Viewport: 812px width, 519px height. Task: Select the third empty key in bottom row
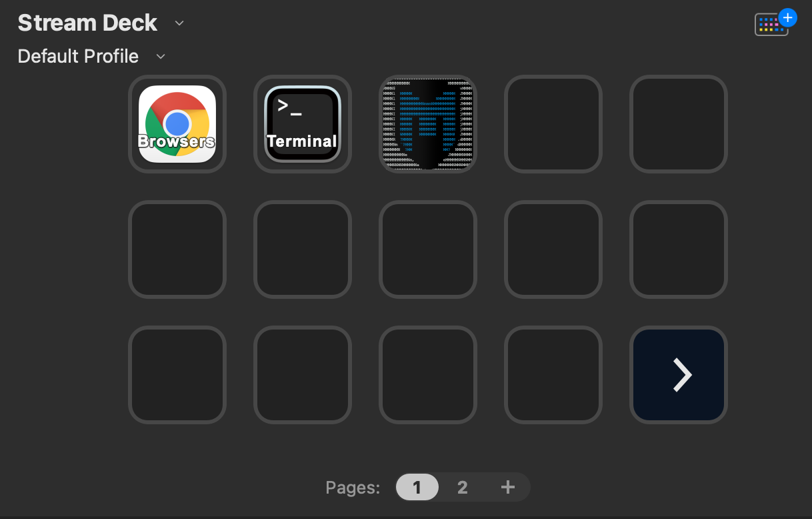click(x=428, y=375)
